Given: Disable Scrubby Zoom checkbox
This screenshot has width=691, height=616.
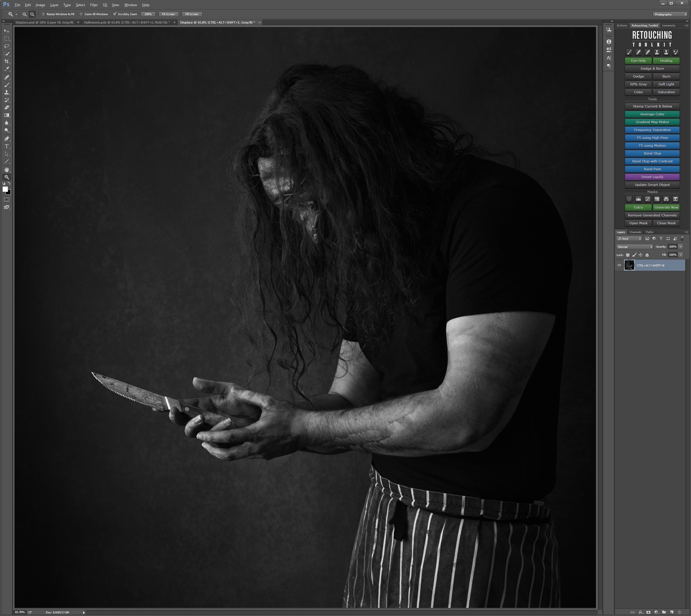Looking at the screenshot, I should point(115,14).
